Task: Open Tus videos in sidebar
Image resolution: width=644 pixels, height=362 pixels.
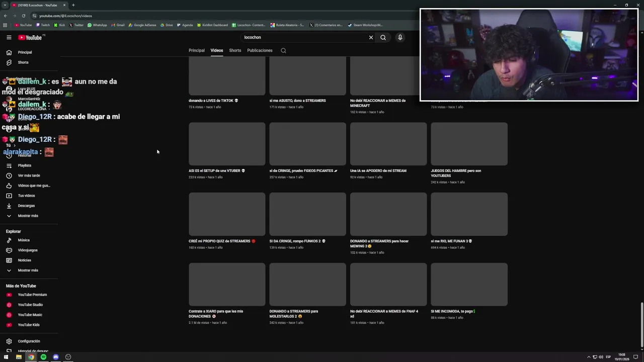Action: click(x=26, y=196)
